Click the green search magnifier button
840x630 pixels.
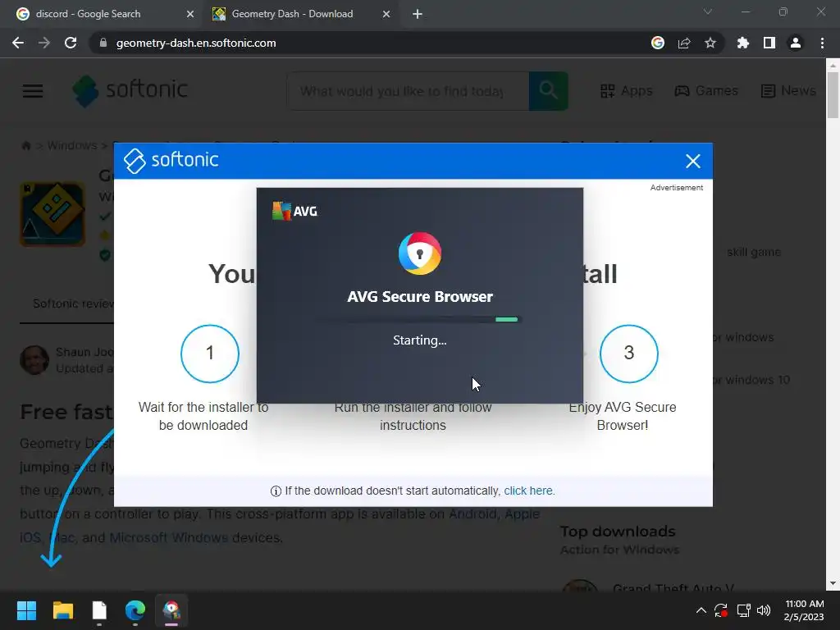548,91
